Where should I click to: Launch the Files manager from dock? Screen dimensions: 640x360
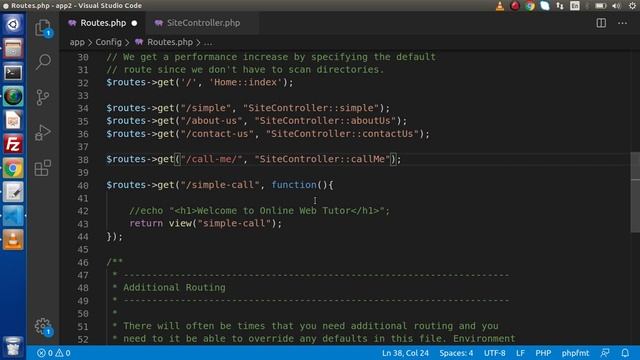coord(13,48)
